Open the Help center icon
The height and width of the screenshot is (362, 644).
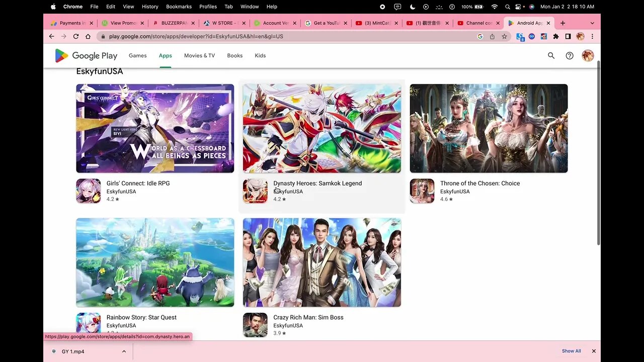coord(570,56)
